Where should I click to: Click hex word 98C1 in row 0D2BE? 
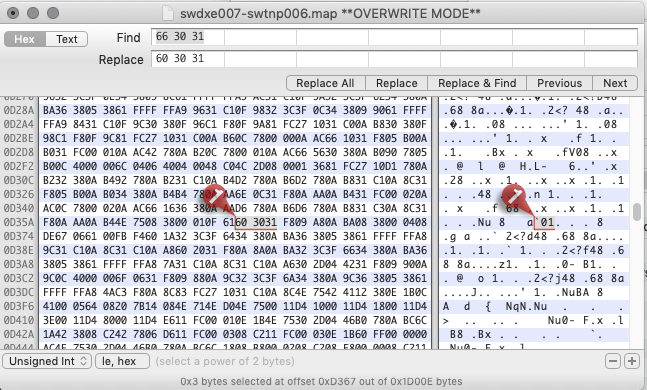55,138
